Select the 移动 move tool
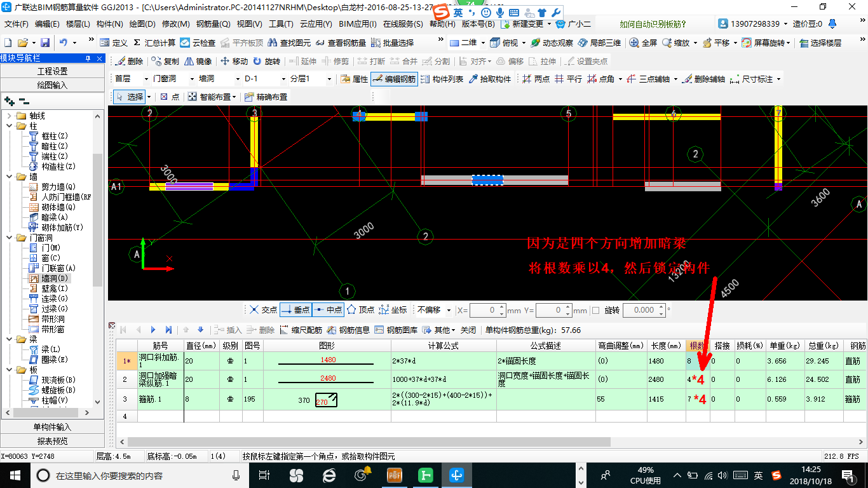The width and height of the screenshot is (868, 488). click(234, 61)
